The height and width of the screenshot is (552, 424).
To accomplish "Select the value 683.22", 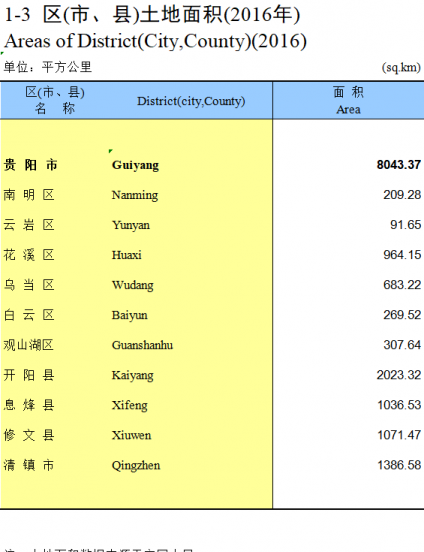I will (402, 285).
